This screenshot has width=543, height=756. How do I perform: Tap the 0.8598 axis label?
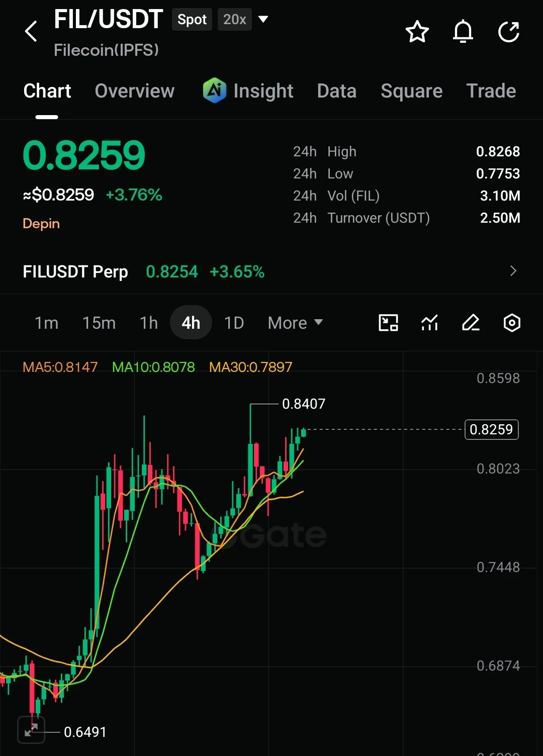tap(498, 378)
